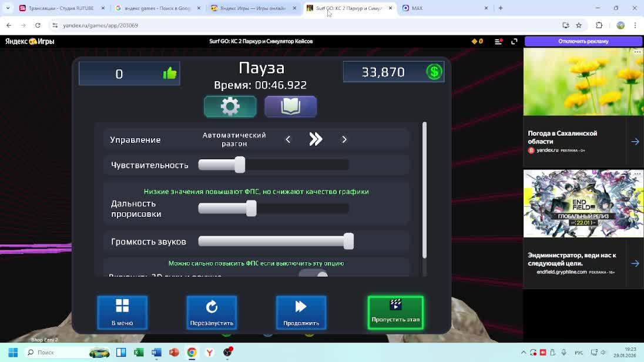Open Chrome from the taskbar
644x362 pixels.
pyautogui.click(x=192, y=353)
